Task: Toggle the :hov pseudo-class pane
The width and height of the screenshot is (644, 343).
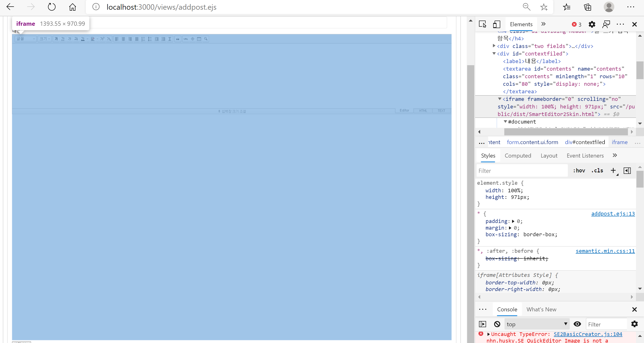Action: coord(579,171)
